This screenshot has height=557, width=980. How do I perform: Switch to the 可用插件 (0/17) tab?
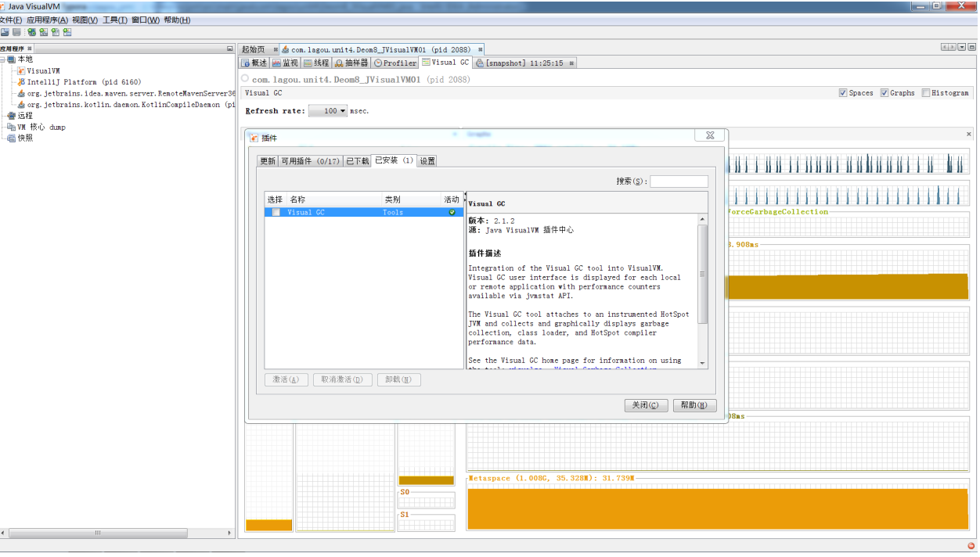311,161
